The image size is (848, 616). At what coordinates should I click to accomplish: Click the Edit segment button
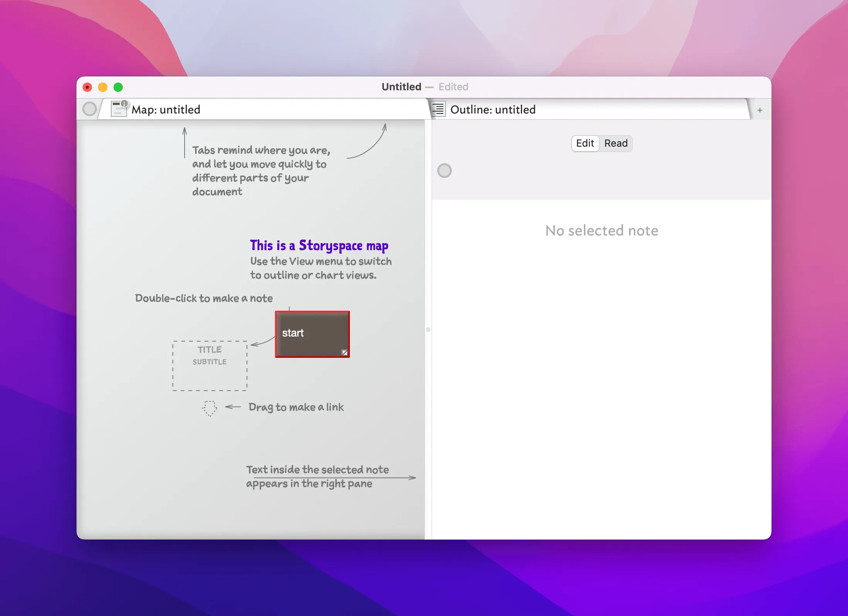[585, 143]
